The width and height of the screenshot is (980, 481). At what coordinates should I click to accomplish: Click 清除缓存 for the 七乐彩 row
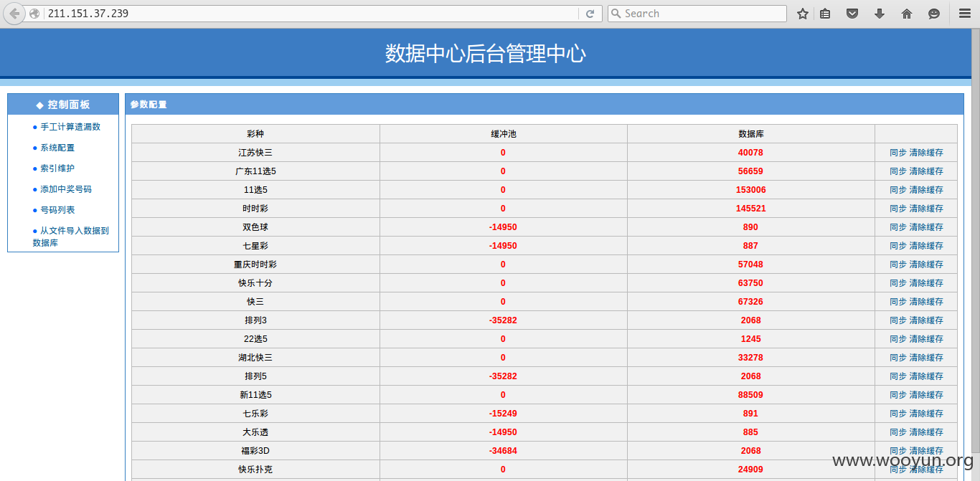pos(926,414)
